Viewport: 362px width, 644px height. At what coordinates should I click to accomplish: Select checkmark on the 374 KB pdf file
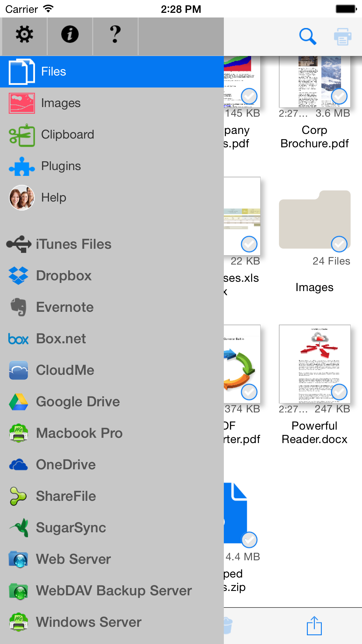click(249, 392)
